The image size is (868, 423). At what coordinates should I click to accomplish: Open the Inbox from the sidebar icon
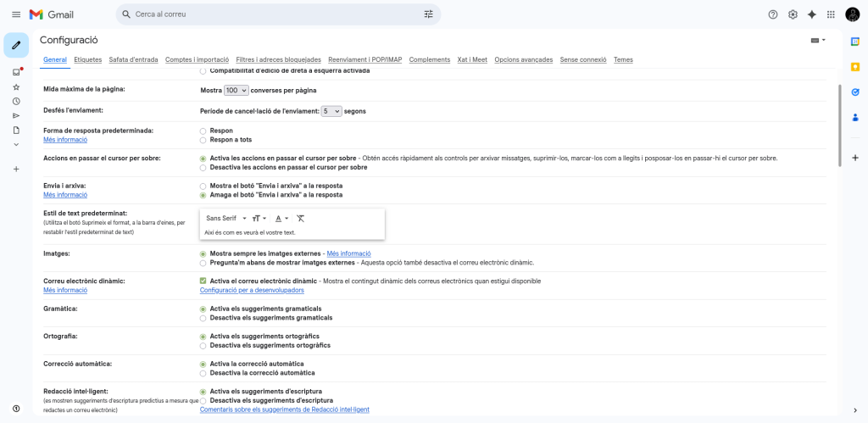(x=16, y=72)
